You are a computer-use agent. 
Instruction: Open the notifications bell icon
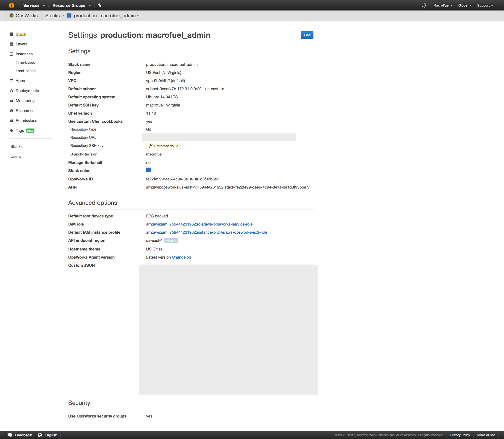point(424,5)
